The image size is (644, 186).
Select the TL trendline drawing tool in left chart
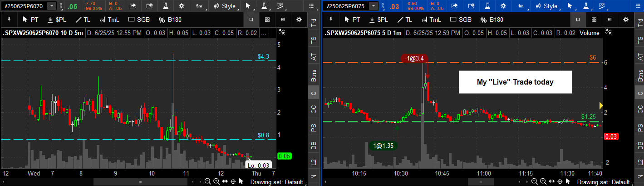tap(85, 20)
